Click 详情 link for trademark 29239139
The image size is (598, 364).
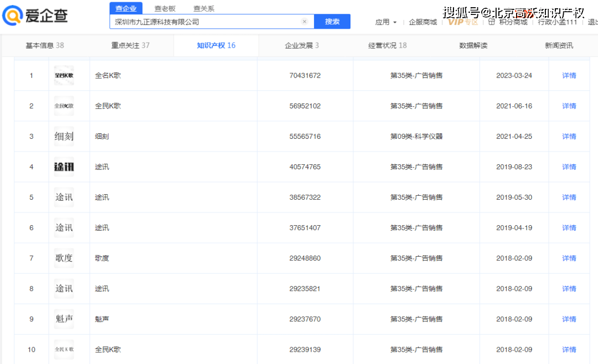pos(569,350)
